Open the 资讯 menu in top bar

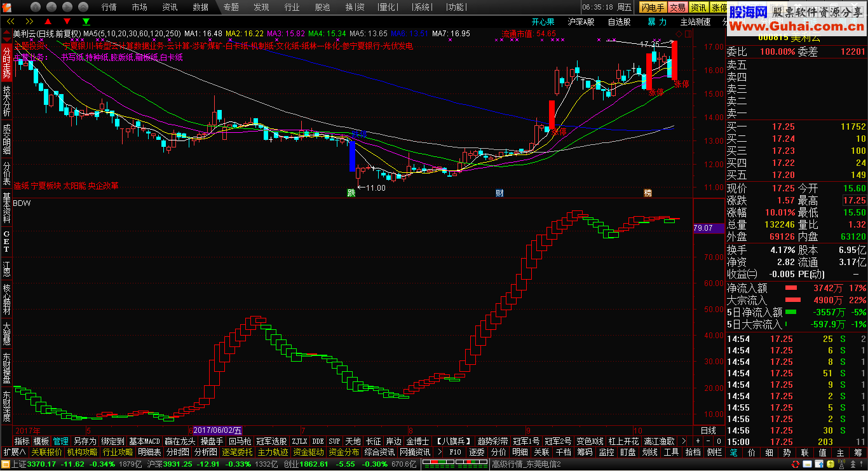170,7
